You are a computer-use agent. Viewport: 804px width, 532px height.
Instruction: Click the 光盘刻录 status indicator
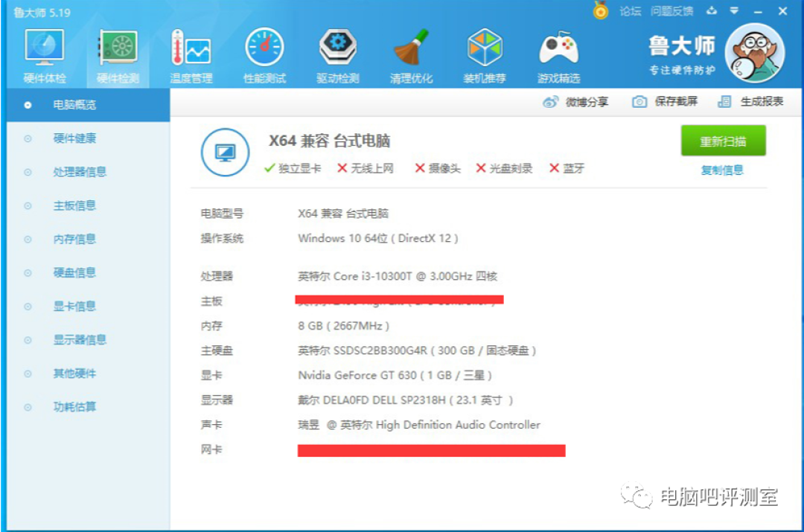[x=504, y=168]
